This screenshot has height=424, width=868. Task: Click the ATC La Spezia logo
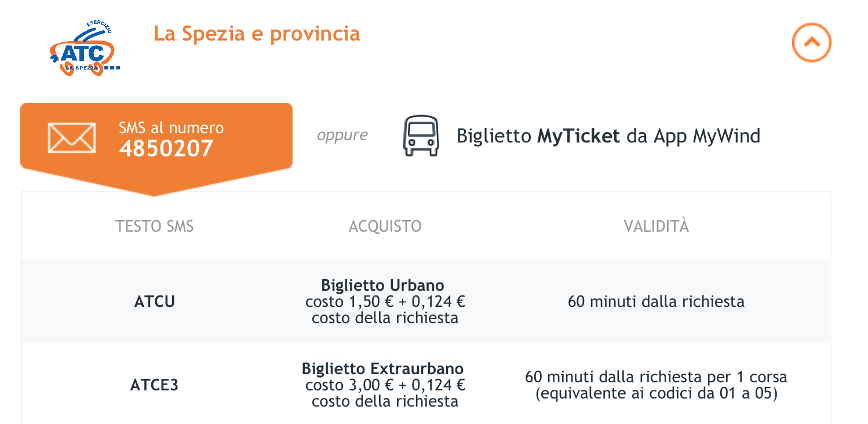point(85,50)
